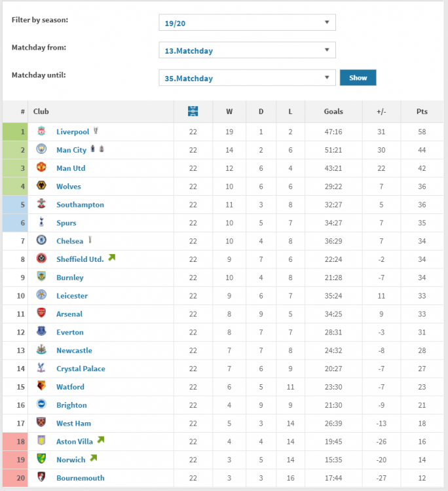
Task: Click the Man City club crest
Action: point(41,150)
